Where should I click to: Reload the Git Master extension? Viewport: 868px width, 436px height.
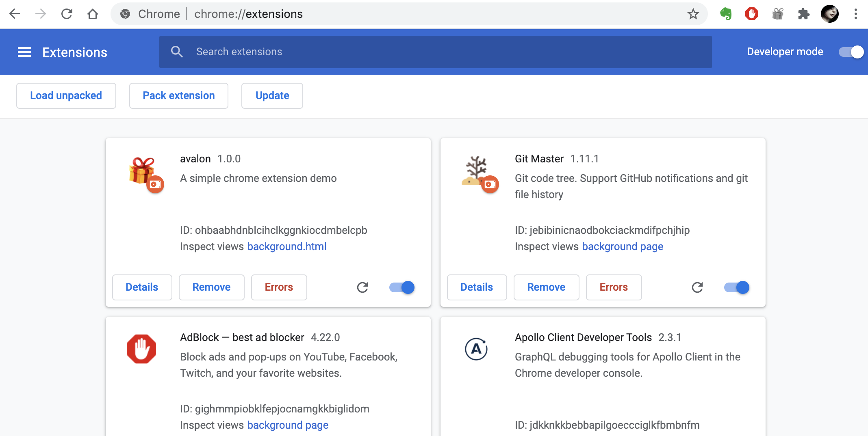click(697, 287)
